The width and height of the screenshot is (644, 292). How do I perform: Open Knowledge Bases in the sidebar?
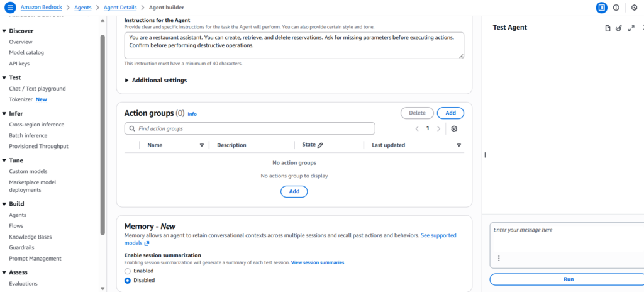point(30,237)
